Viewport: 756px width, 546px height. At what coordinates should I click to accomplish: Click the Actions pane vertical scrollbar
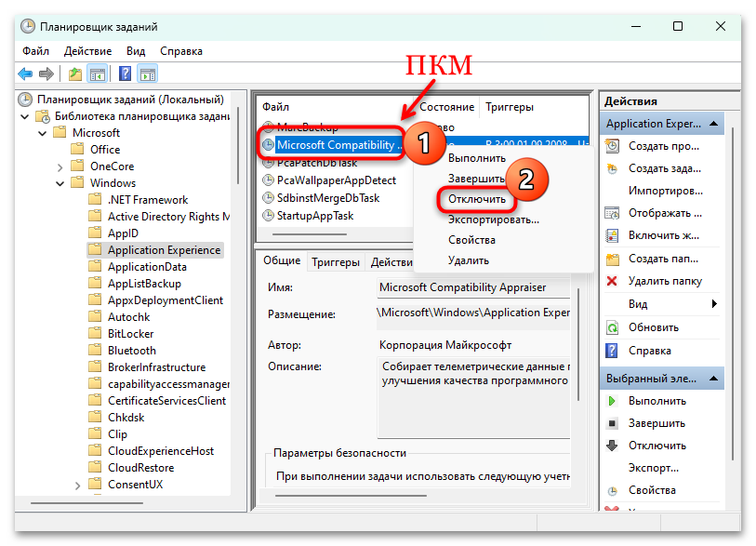[x=733, y=294]
